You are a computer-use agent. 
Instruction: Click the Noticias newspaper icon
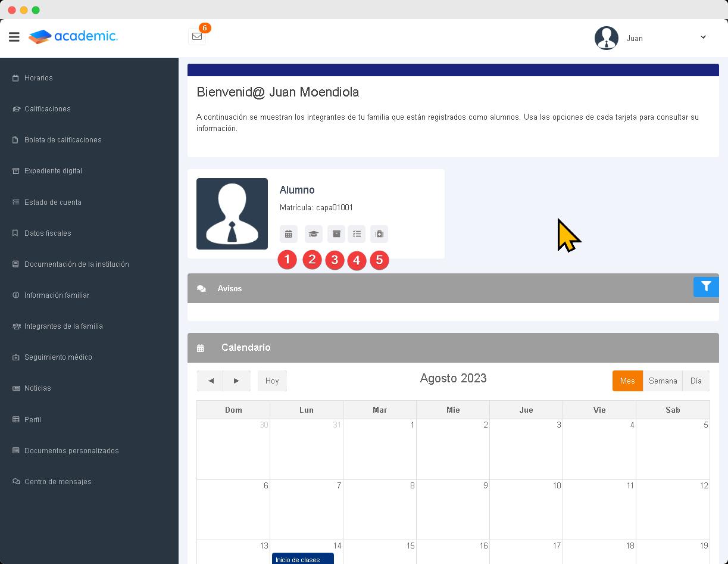(16, 388)
